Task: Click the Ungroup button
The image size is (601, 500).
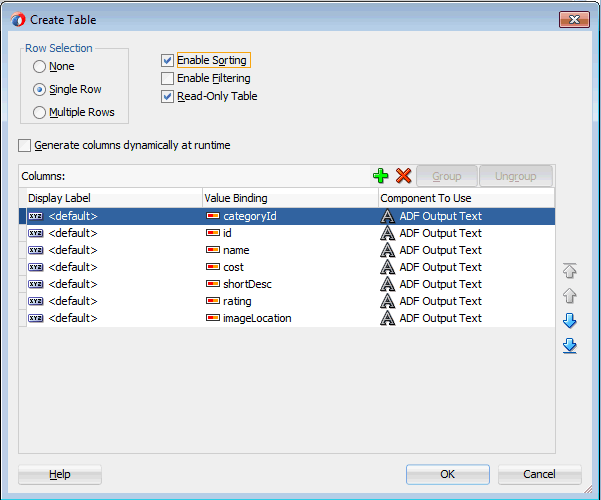Action: point(516,176)
